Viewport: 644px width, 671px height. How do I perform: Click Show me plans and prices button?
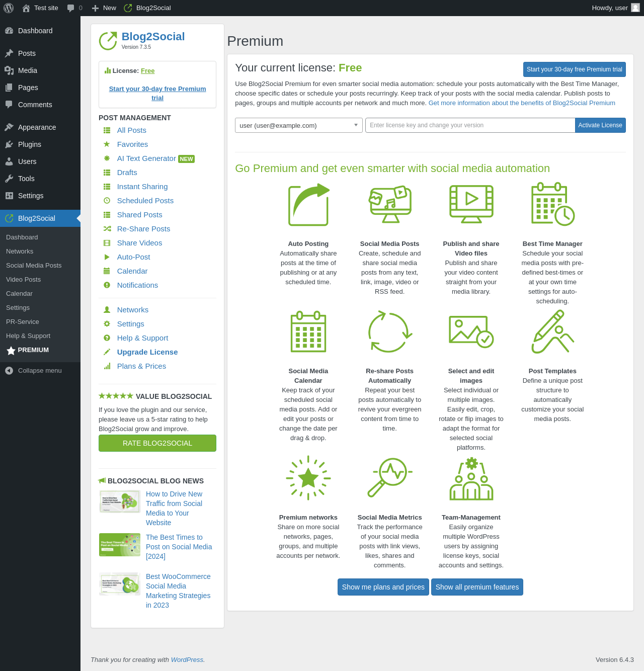coord(383,587)
